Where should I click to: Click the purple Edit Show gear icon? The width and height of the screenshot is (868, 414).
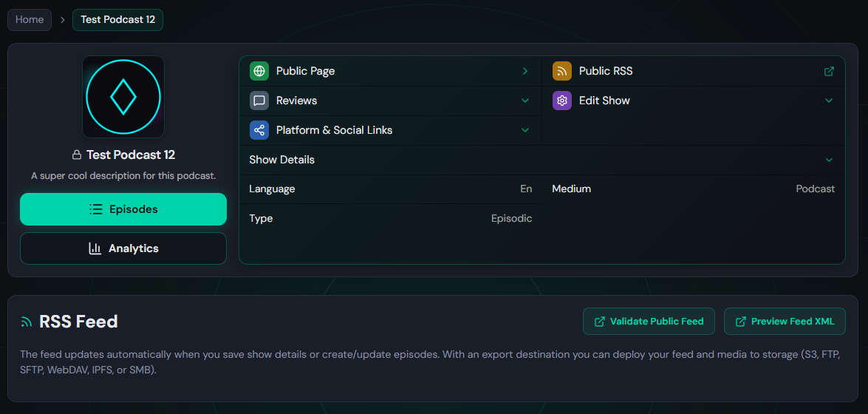[562, 101]
